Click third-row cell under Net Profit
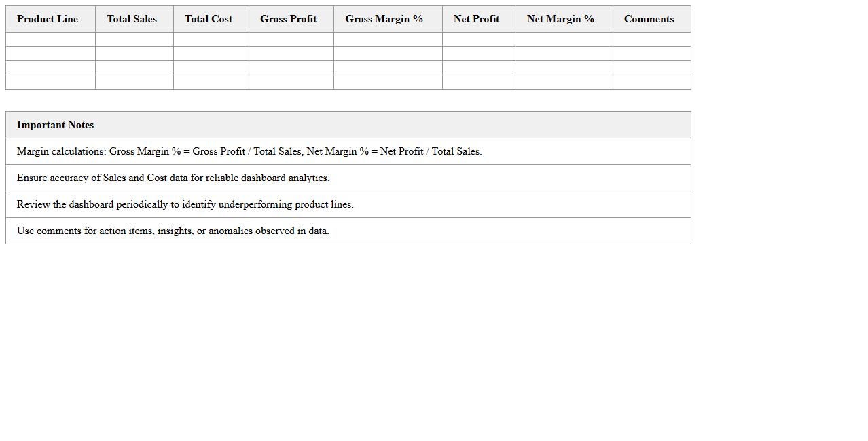 [479, 68]
